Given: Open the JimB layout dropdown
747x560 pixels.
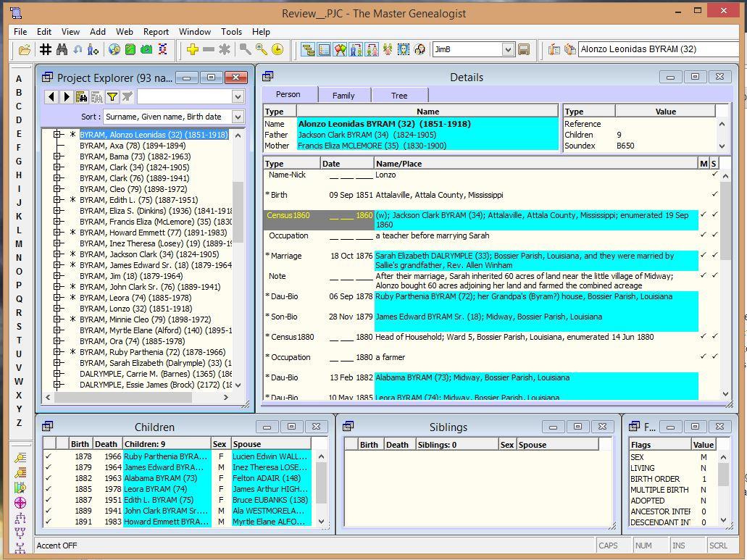Looking at the screenshot, I should 508,49.
